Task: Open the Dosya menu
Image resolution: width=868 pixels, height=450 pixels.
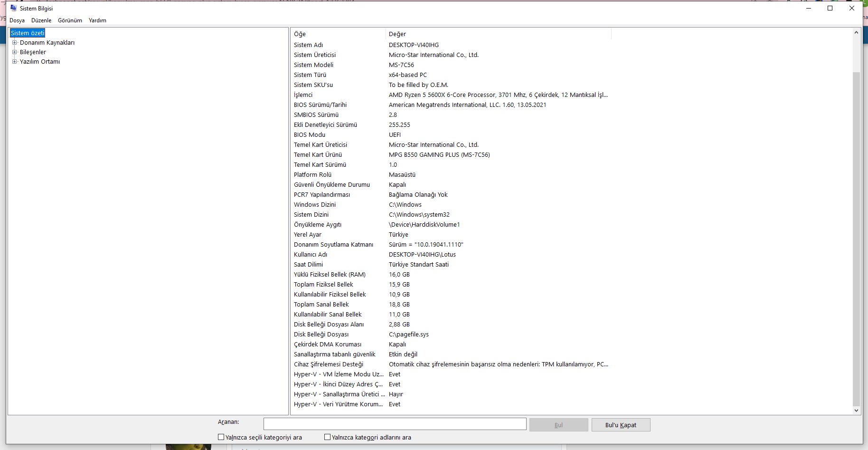Action: 17,20
